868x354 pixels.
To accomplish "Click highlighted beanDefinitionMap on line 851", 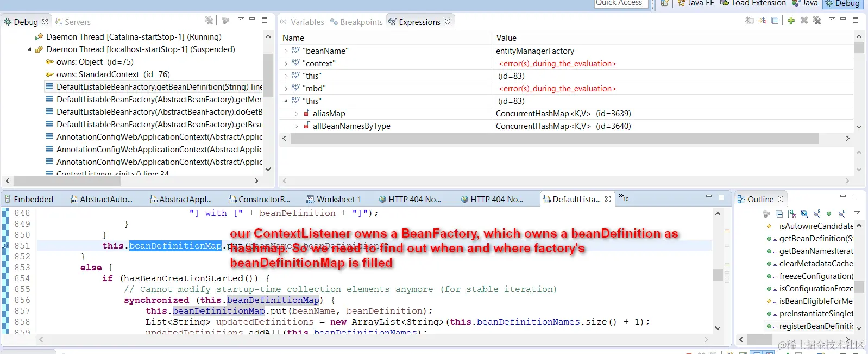I will pos(175,246).
